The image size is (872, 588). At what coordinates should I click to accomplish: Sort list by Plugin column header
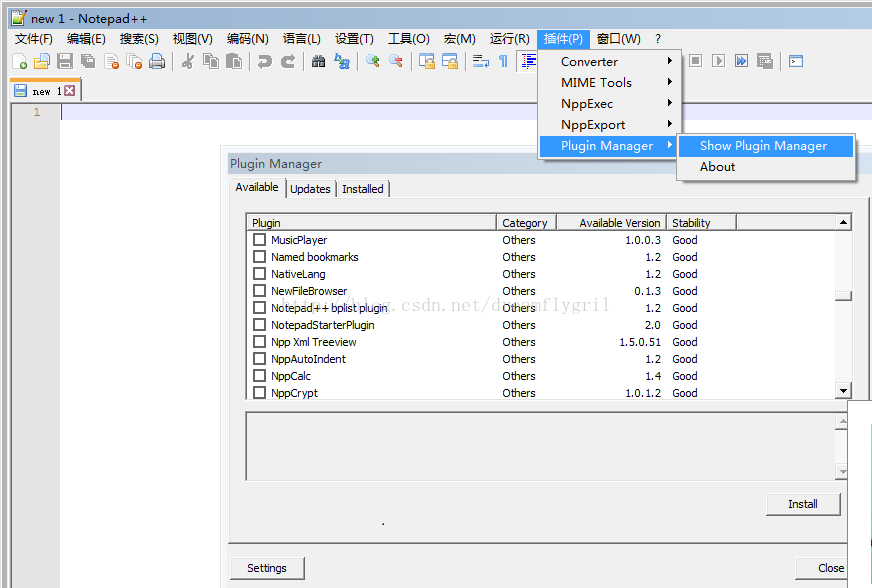tap(371, 223)
